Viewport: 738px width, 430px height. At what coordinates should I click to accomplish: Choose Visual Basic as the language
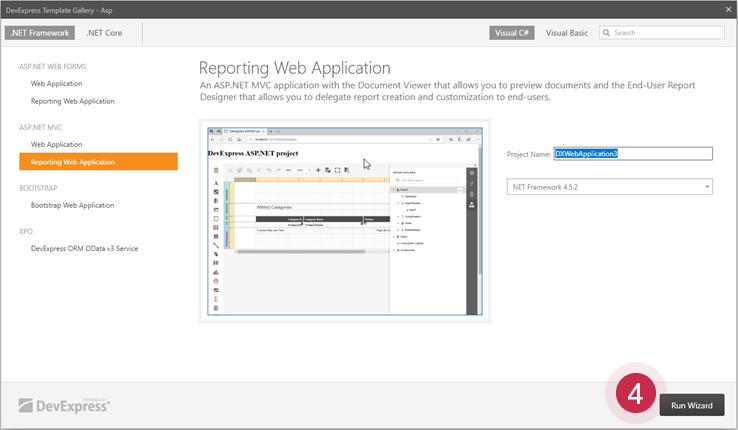pos(567,33)
